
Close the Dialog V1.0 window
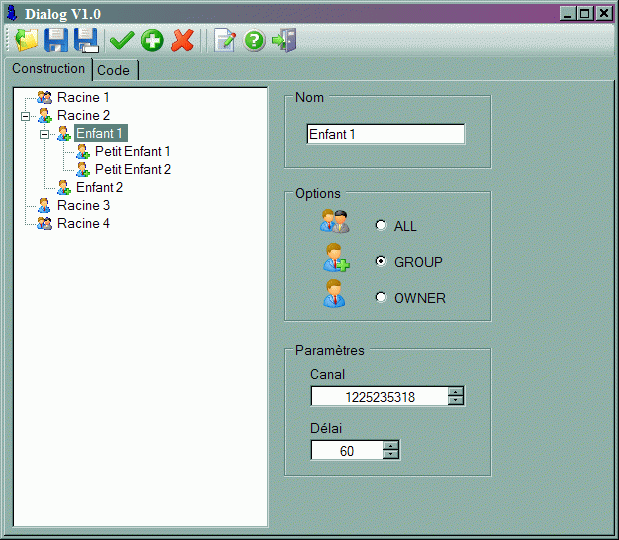coord(604,13)
